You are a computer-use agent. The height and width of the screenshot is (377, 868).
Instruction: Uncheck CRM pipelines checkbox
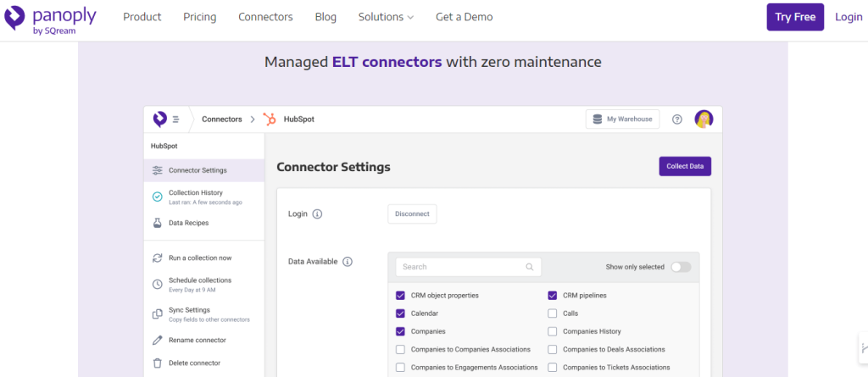(553, 296)
